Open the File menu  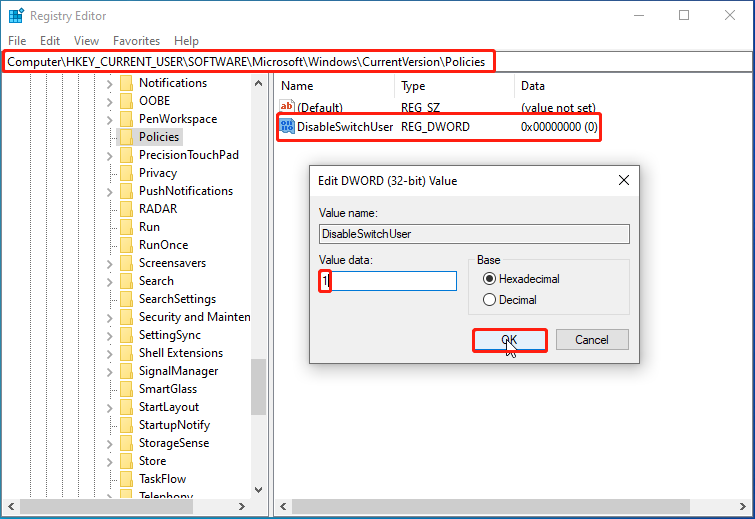[x=17, y=41]
